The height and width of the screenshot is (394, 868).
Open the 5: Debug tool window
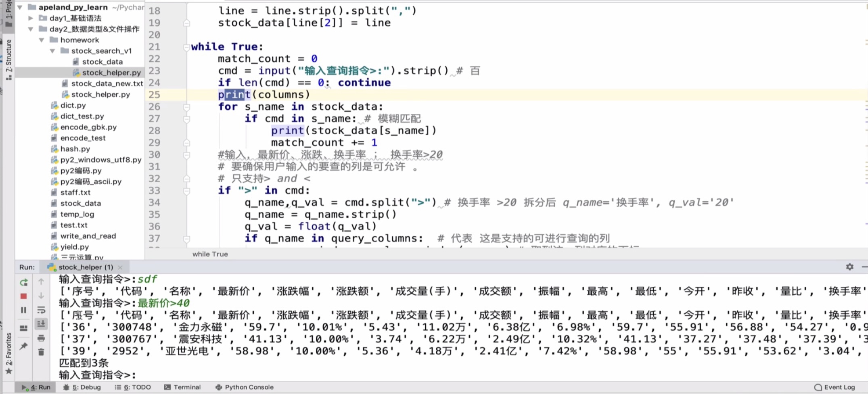82,387
